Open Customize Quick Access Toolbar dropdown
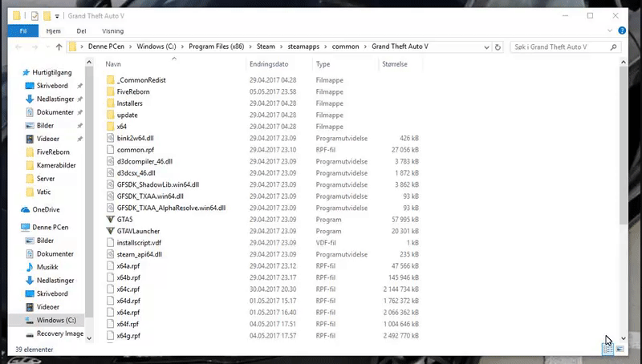The width and height of the screenshot is (642, 364). point(57,16)
